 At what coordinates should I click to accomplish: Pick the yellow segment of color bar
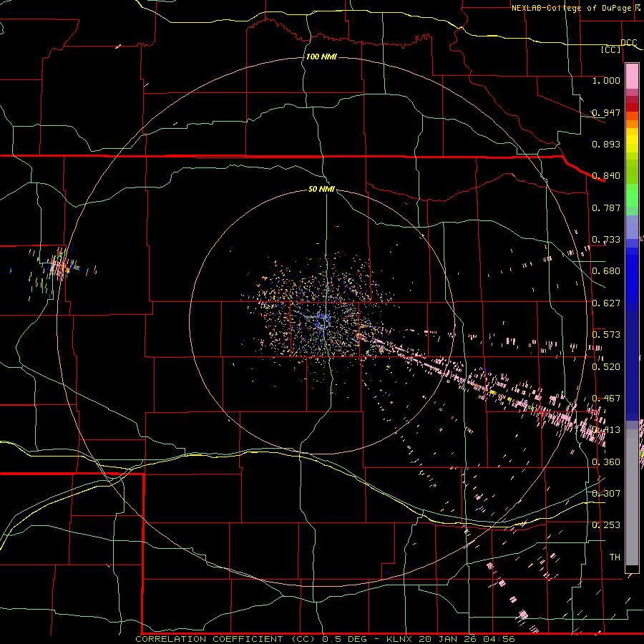pos(632,140)
